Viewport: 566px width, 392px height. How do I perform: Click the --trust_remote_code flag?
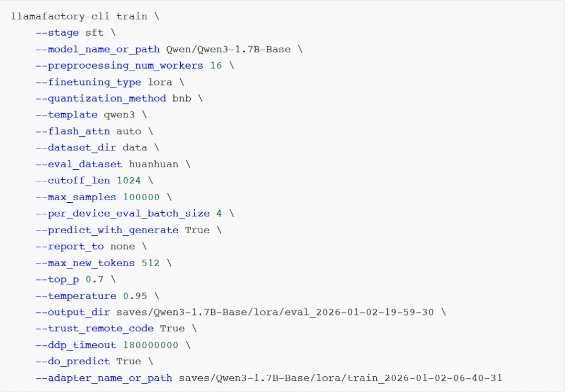(94, 328)
